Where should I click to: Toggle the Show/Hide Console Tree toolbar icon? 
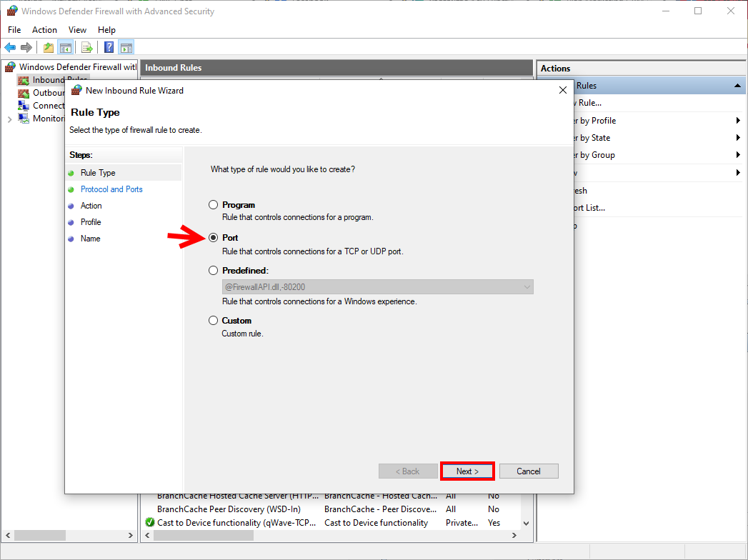click(65, 47)
